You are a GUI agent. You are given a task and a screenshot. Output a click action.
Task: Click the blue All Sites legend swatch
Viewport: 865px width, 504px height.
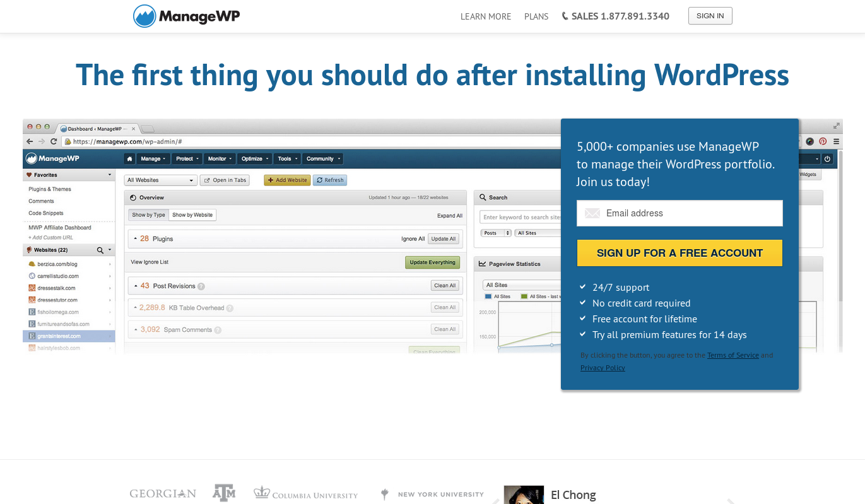[x=488, y=296]
